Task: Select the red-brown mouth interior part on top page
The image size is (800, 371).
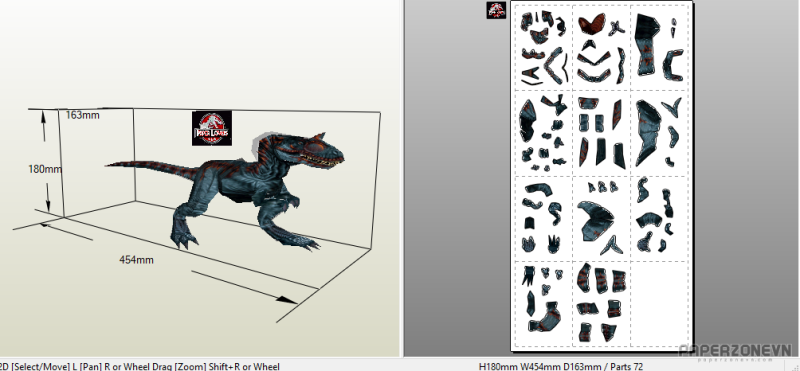Action: pos(592,24)
